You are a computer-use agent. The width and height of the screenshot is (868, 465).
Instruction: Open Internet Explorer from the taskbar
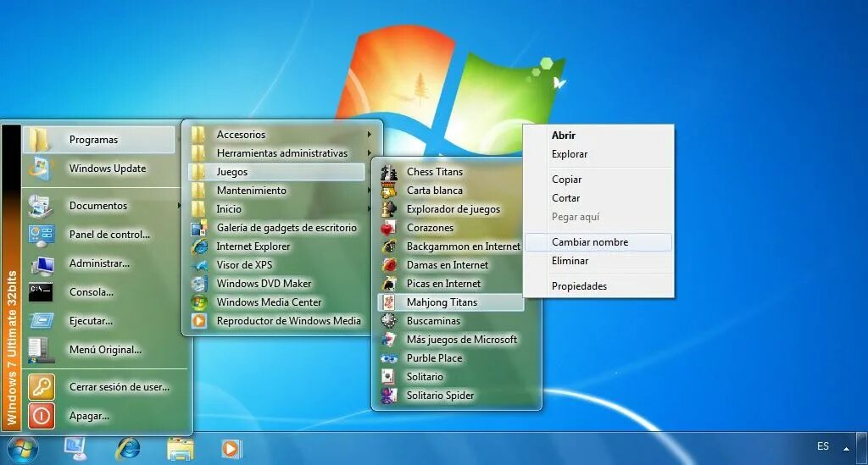click(128, 449)
